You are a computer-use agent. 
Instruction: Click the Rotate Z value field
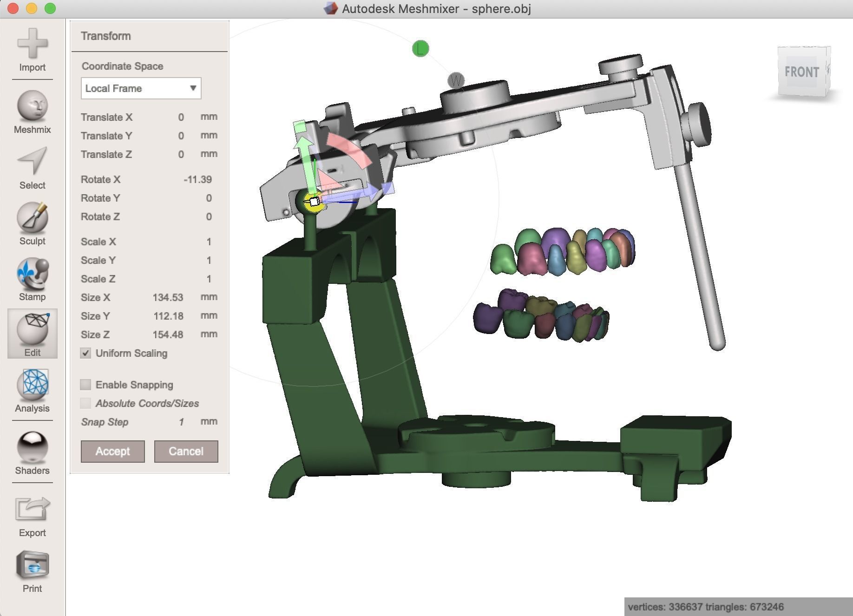point(209,216)
